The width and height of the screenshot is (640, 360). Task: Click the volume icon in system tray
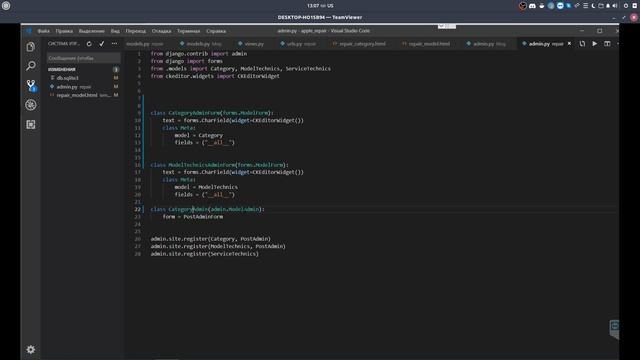click(615, 6)
